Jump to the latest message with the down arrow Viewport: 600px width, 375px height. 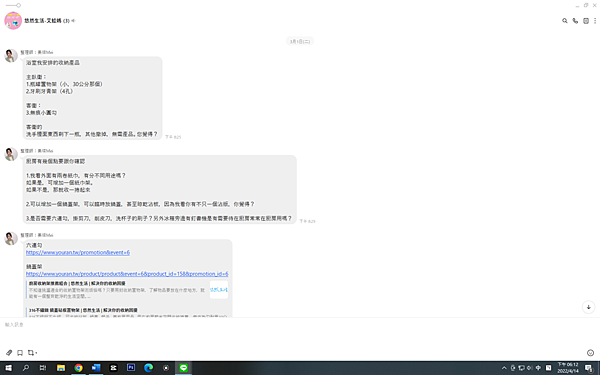[589, 307]
